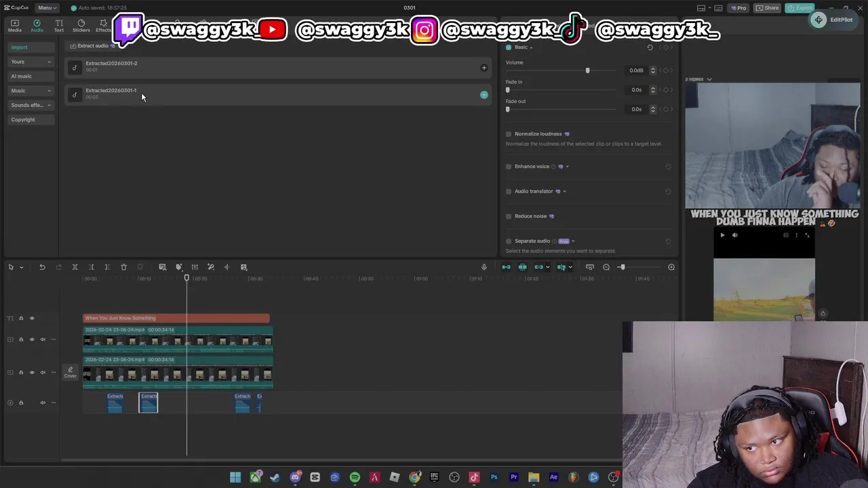Open the AI music category
The height and width of the screenshot is (488, 868).
coord(31,76)
